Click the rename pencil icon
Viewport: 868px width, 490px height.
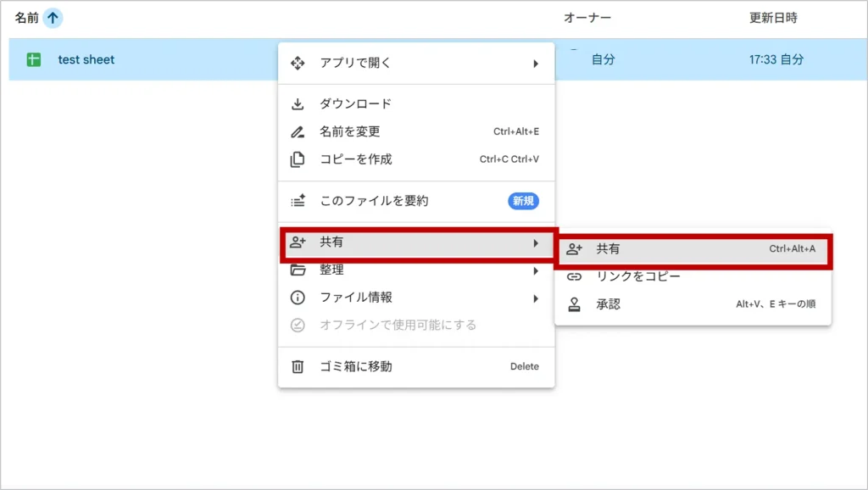point(298,132)
